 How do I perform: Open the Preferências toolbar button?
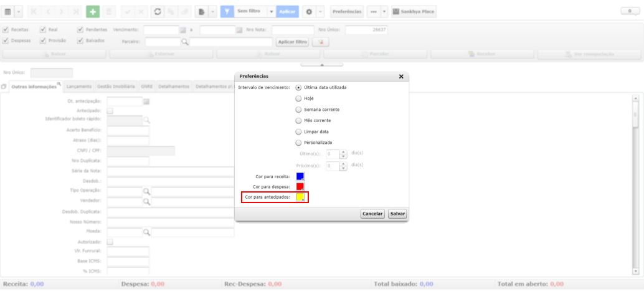347,12
